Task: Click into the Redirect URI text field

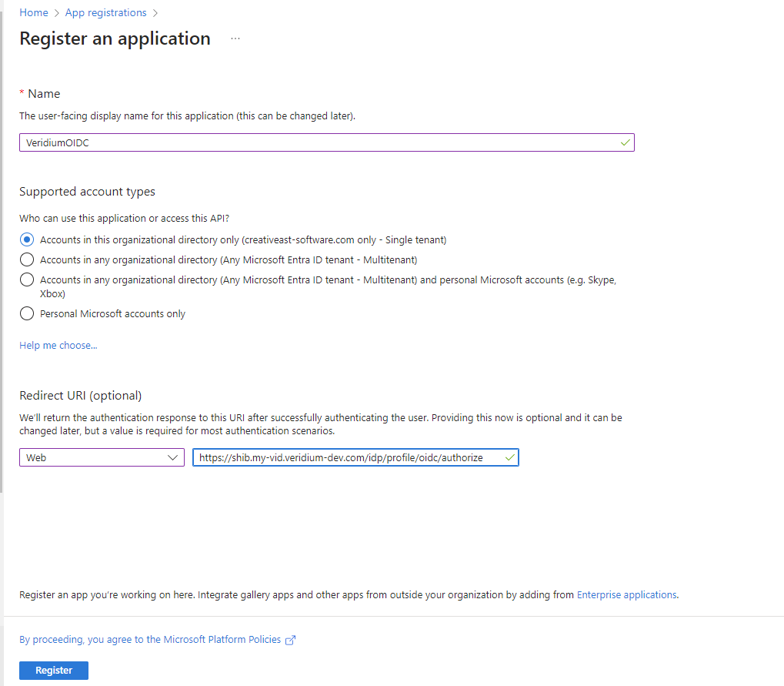Action: [x=346, y=457]
